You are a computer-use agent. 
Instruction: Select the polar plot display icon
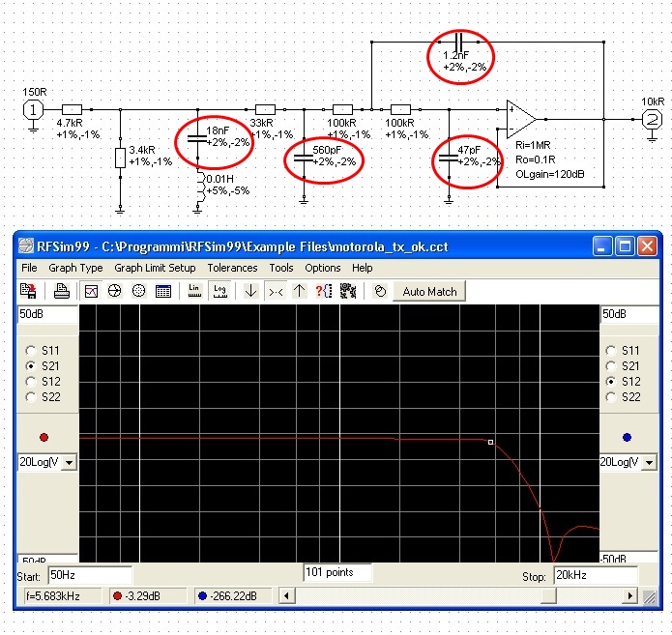(x=139, y=290)
